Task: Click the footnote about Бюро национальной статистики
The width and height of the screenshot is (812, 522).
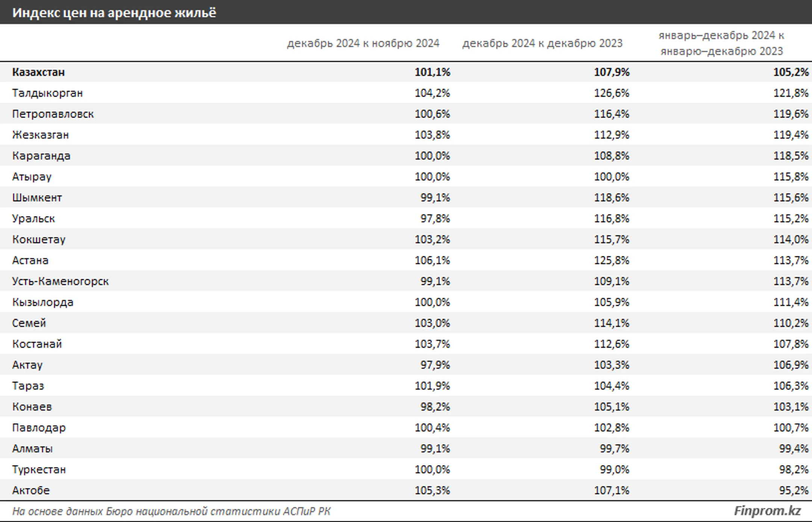Action: point(171,511)
